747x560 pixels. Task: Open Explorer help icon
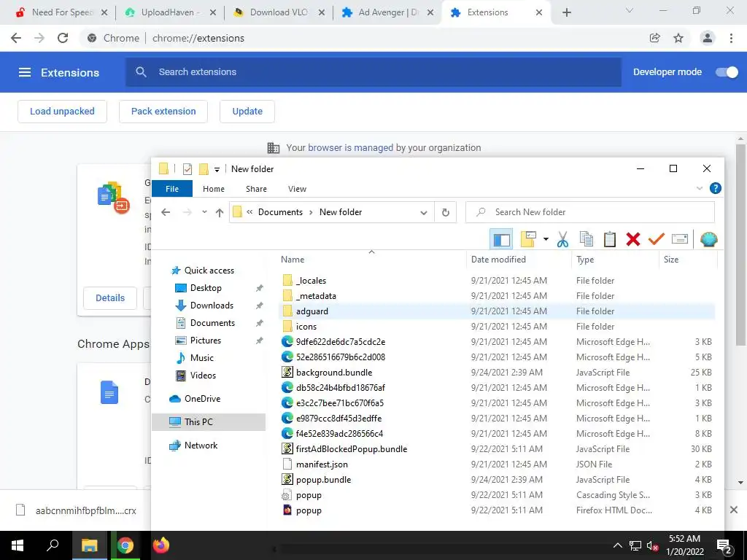pyautogui.click(x=715, y=188)
